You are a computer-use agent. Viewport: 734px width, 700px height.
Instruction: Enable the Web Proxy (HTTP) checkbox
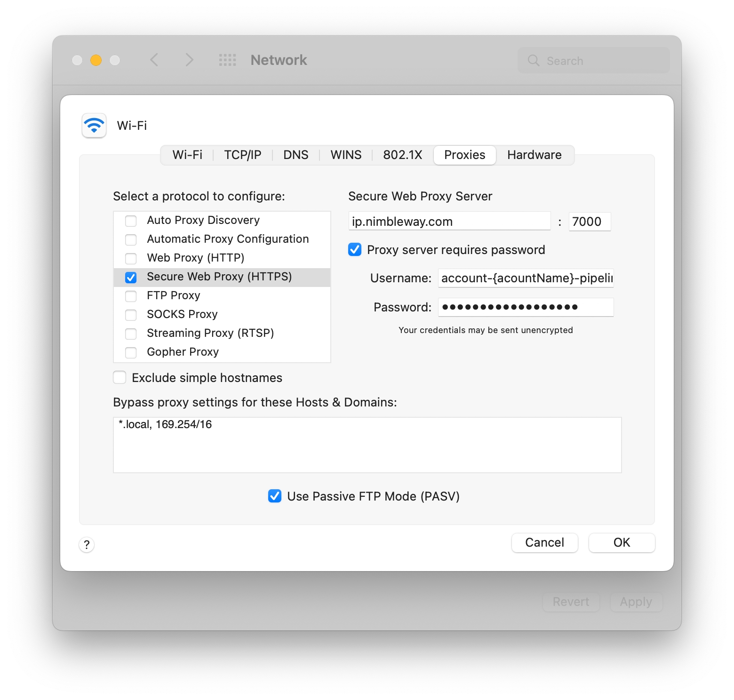pyautogui.click(x=131, y=258)
